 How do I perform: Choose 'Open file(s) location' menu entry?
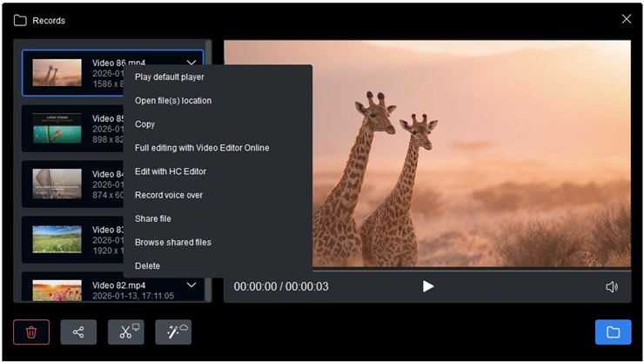[x=173, y=101]
